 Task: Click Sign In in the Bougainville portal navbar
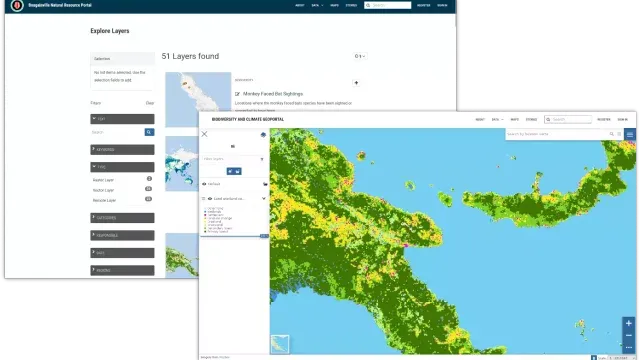point(442,5)
